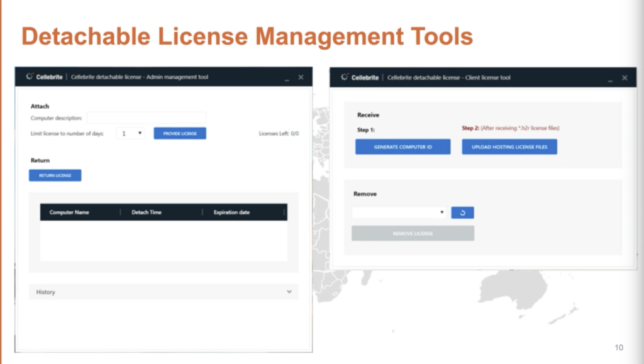The image size is (644, 364).
Task: Click the Return License button
Action: point(55,175)
